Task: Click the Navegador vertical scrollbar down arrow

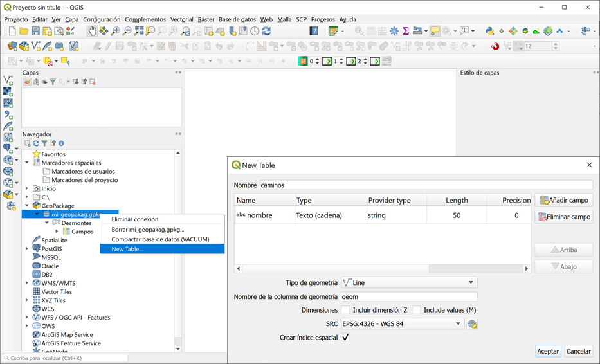Action: pos(178,349)
